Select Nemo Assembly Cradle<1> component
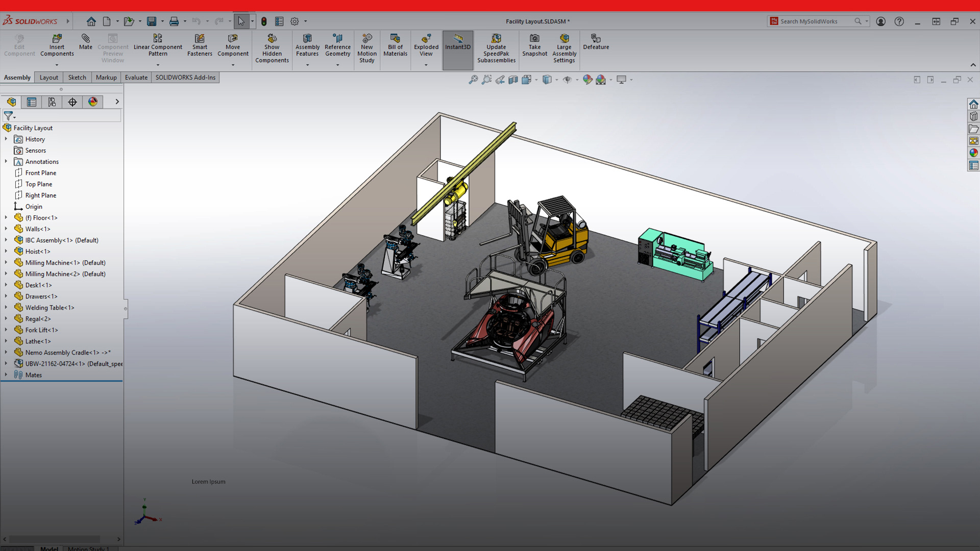This screenshot has width=980, height=551. click(68, 353)
